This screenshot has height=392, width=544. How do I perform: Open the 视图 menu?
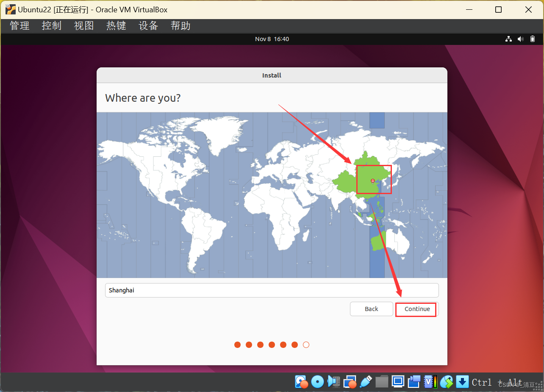(84, 26)
